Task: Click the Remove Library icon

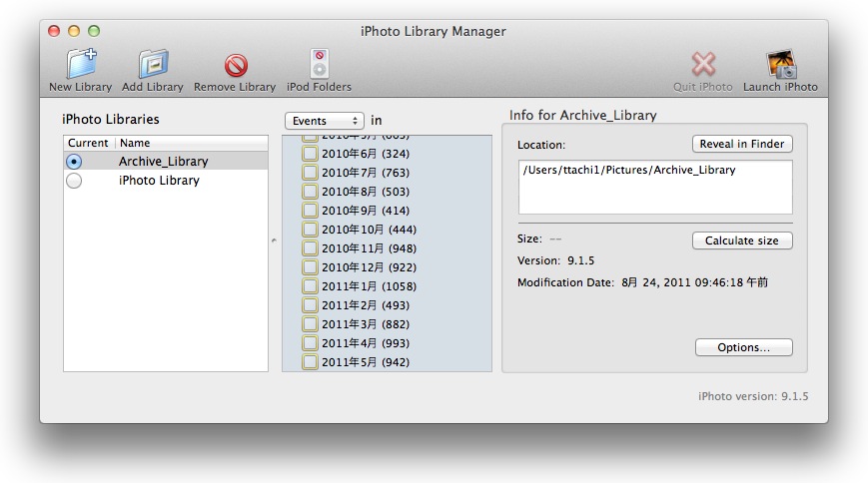Action: pos(235,66)
